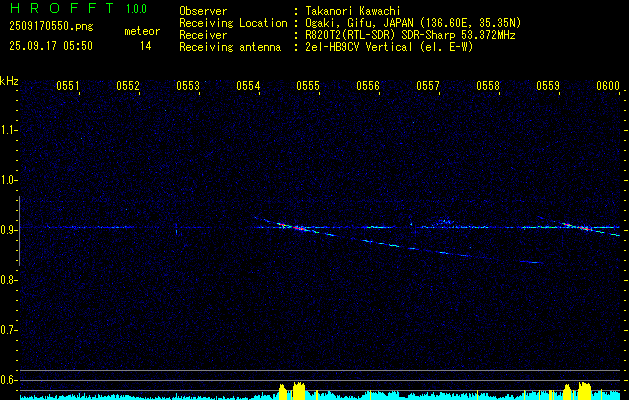Screen dimensions: 629x400
Task: Click the vertical gray frequency range bar
Action: [19, 231]
